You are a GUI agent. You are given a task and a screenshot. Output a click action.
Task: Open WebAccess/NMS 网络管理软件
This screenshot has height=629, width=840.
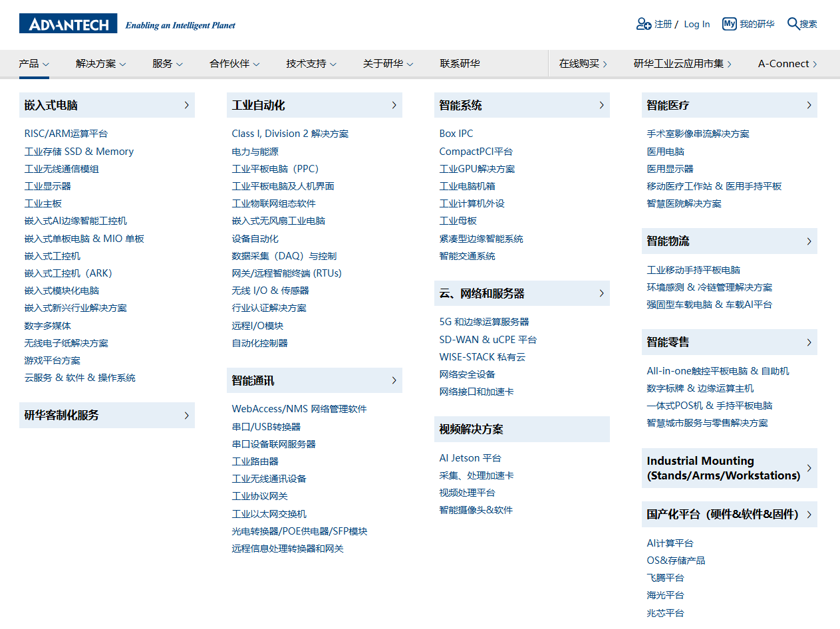coord(299,409)
